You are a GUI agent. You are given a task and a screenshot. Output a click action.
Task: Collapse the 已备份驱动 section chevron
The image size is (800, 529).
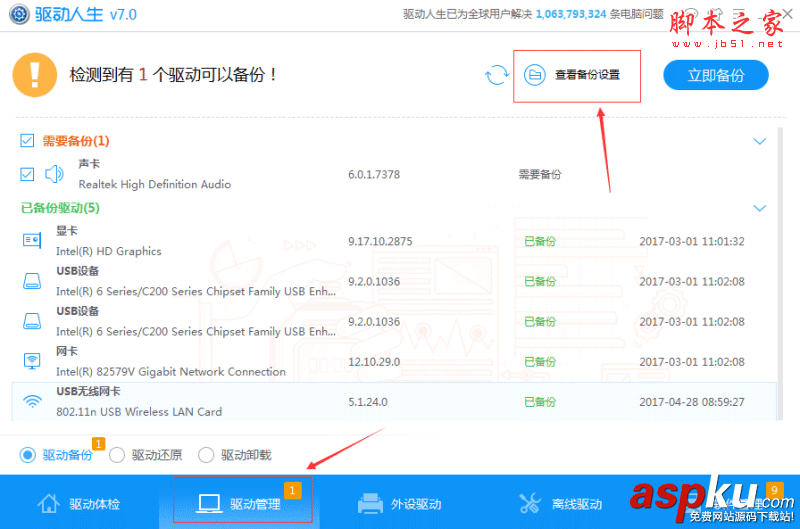pyautogui.click(x=760, y=208)
